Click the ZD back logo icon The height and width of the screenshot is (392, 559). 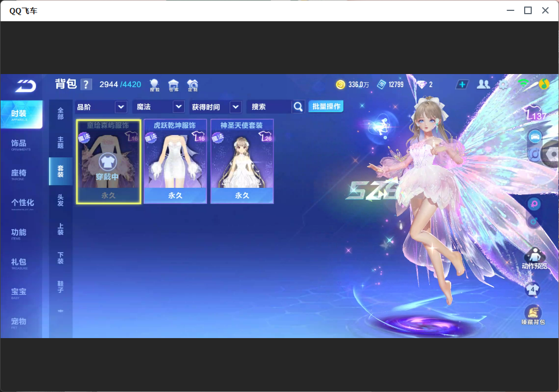[x=25, y=85]
